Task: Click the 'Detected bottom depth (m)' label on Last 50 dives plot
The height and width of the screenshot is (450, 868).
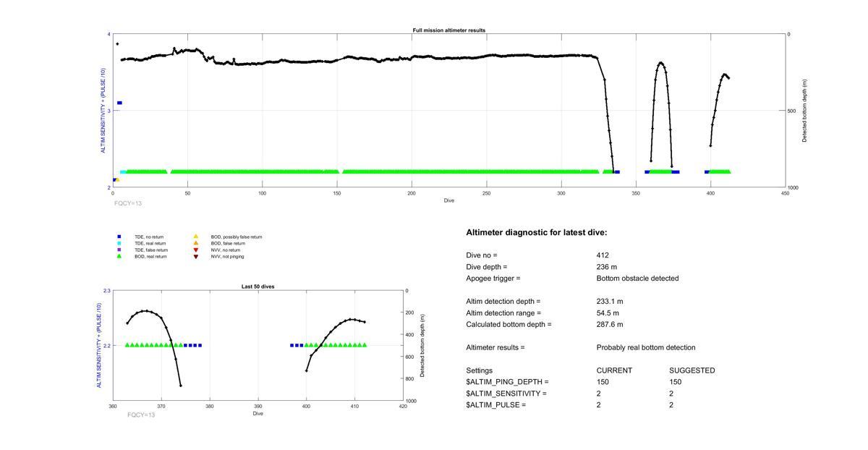Action: 422,346
